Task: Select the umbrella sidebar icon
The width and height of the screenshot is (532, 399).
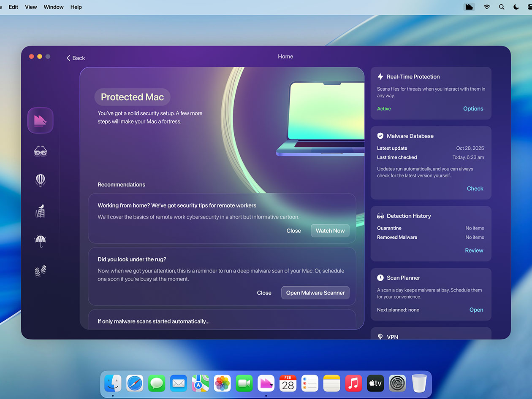Action: pyautogui.click(x=40, y=240)
